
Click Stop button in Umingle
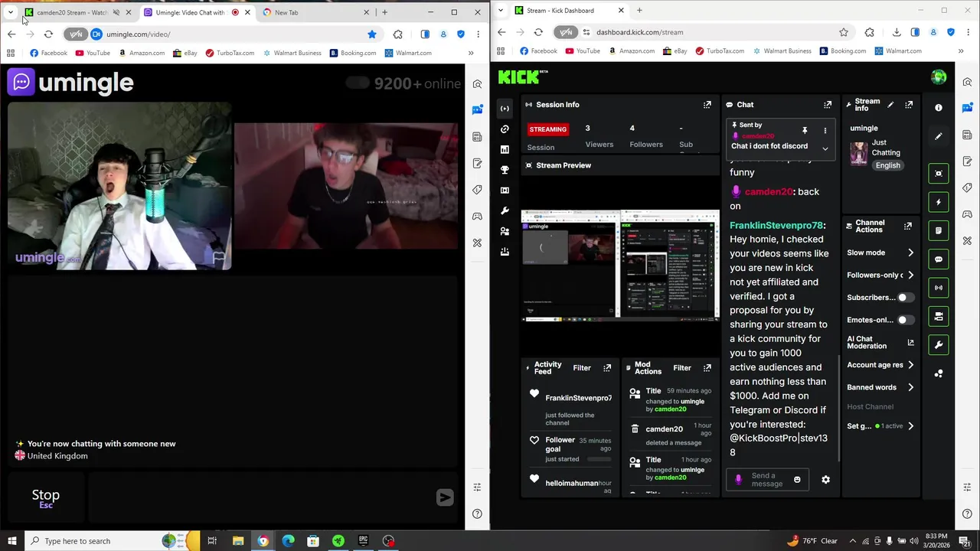click(46, 498)
